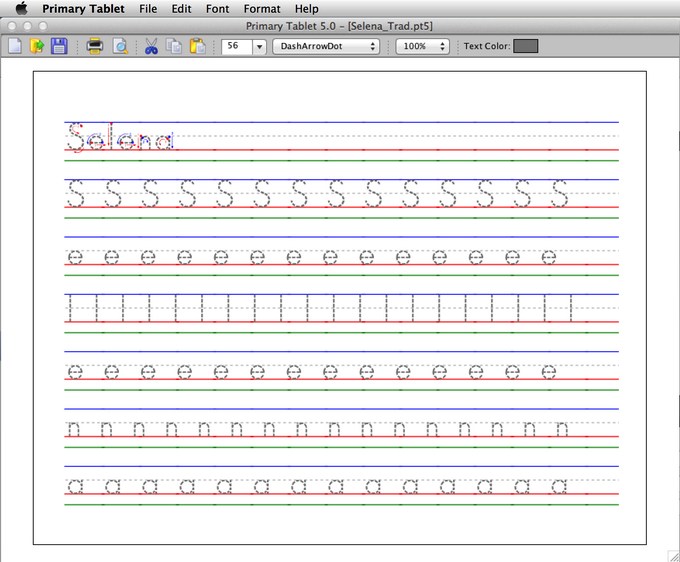Image resolution: width=680 pixels, height=562 pixels.
Task: Open the Format menu
Action: pos(262,9)
